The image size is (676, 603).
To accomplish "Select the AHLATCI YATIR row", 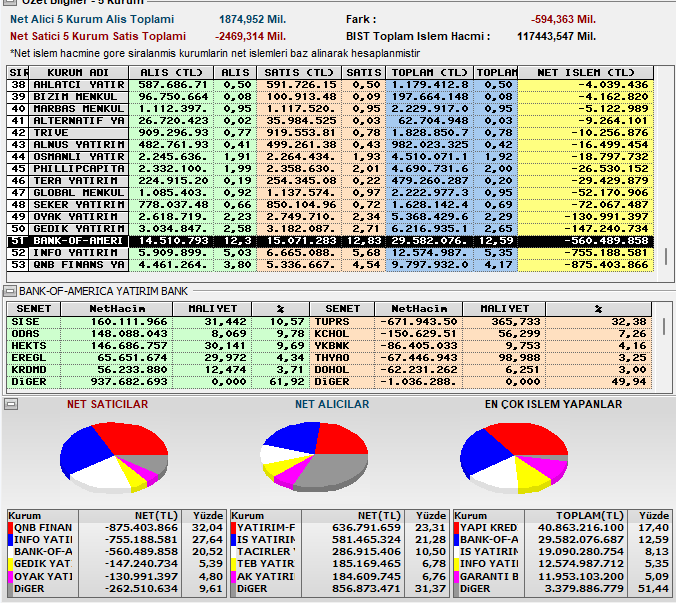I will [x=330, y=85].
